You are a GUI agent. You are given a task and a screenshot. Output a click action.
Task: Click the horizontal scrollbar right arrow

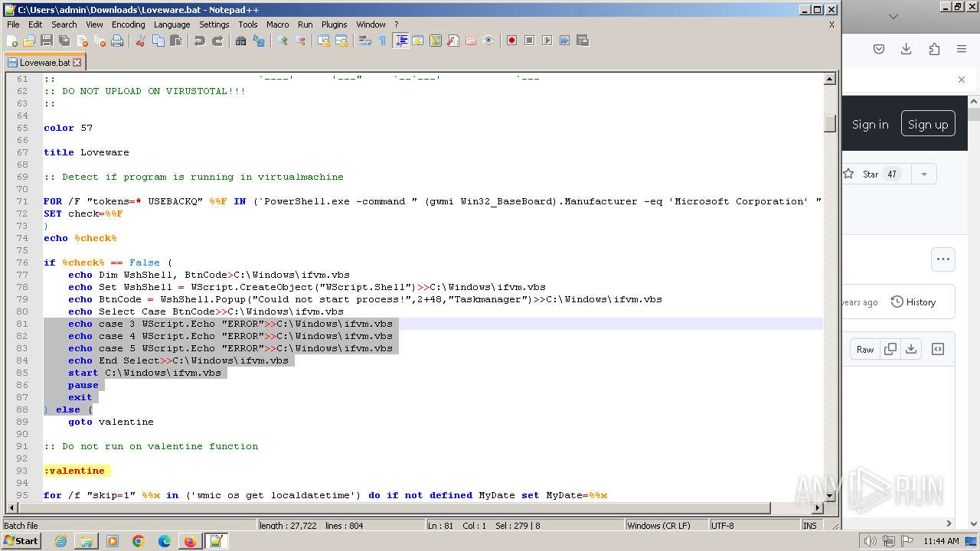pyautogui.click(x=817, y=508)
